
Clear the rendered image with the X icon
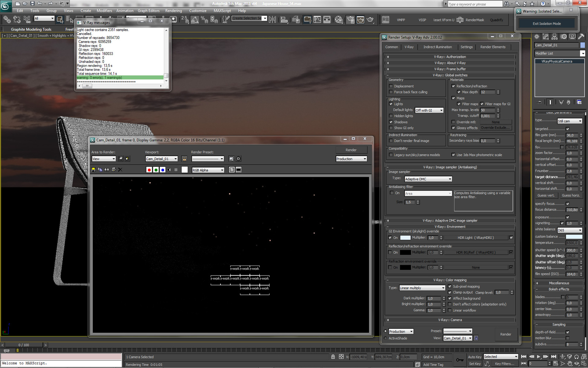pos(120,170)
